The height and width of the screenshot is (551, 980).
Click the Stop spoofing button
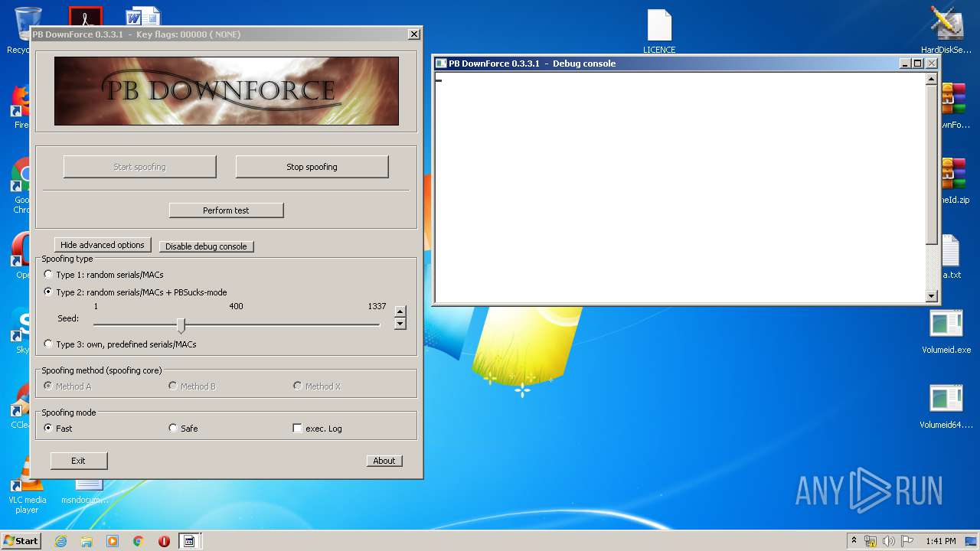tap(312, 167)
